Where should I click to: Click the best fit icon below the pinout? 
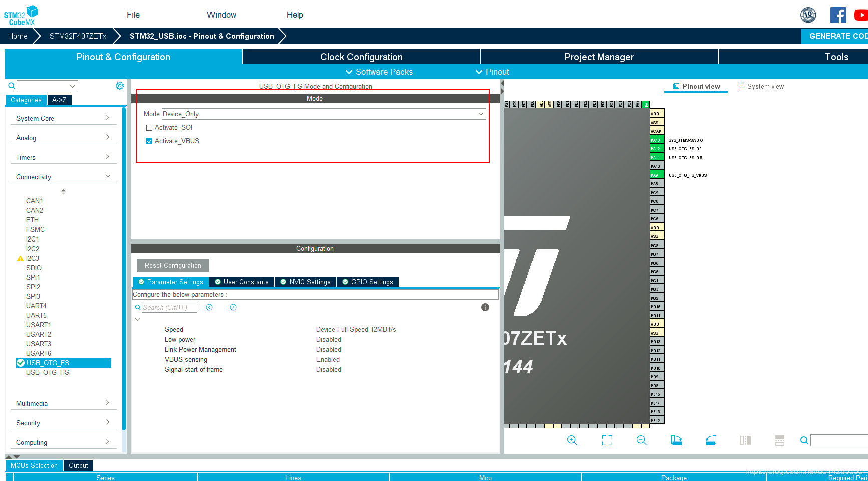pyautogui.click(x=607, y=440)
